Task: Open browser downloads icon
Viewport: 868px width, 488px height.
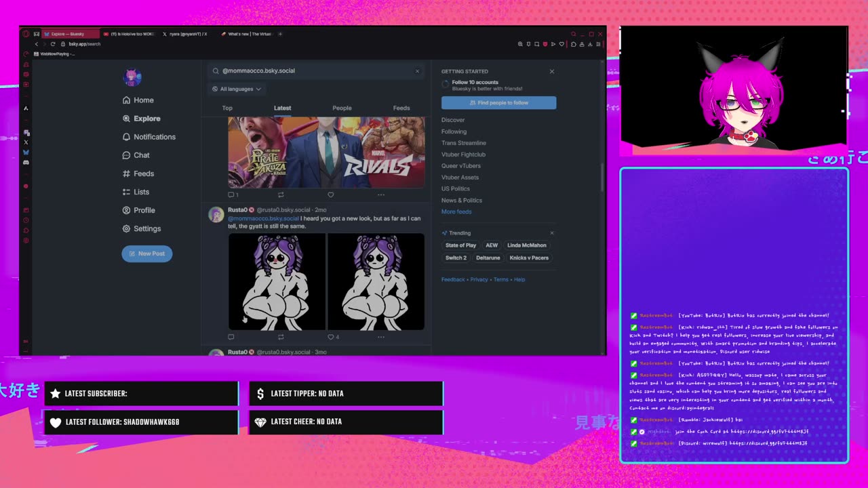Action: [x=591, y=44]
